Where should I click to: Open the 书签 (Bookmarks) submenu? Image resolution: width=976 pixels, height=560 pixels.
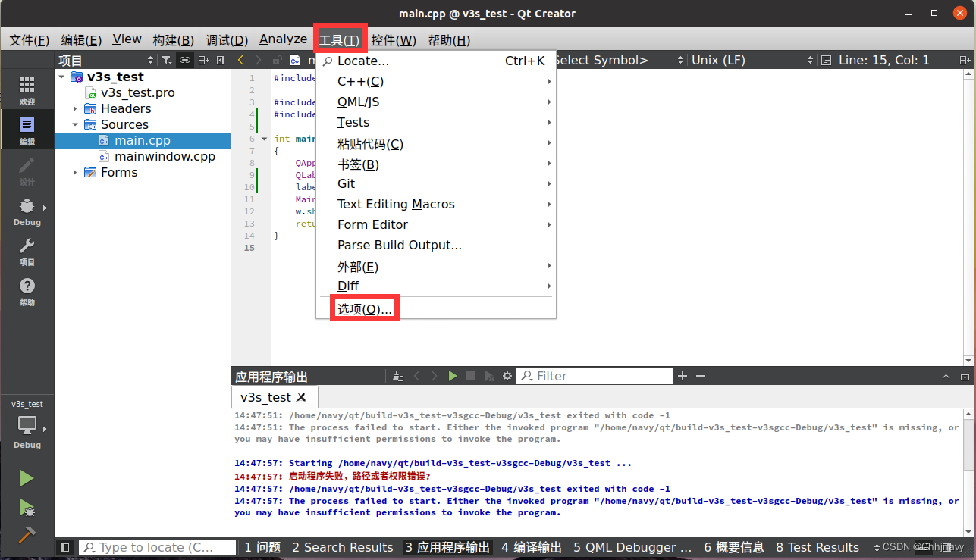point(436,164)
